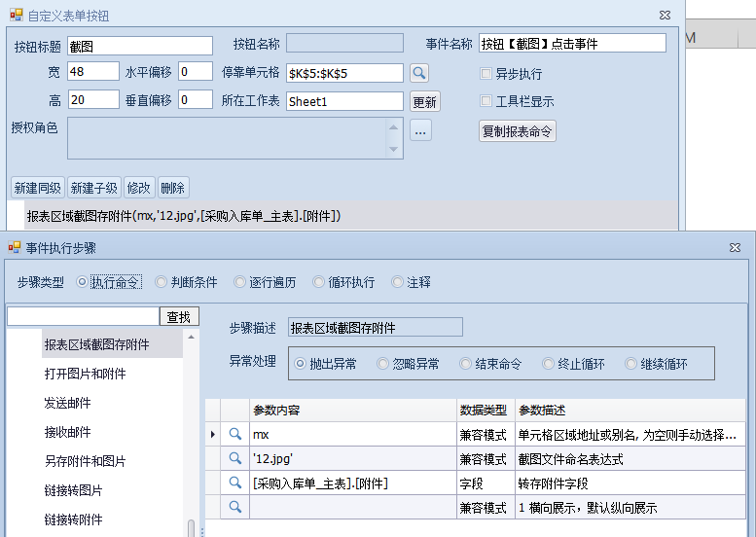Click the 新建同级 button
This screenshot has width=756, height=537.
[x=38, y=188]
